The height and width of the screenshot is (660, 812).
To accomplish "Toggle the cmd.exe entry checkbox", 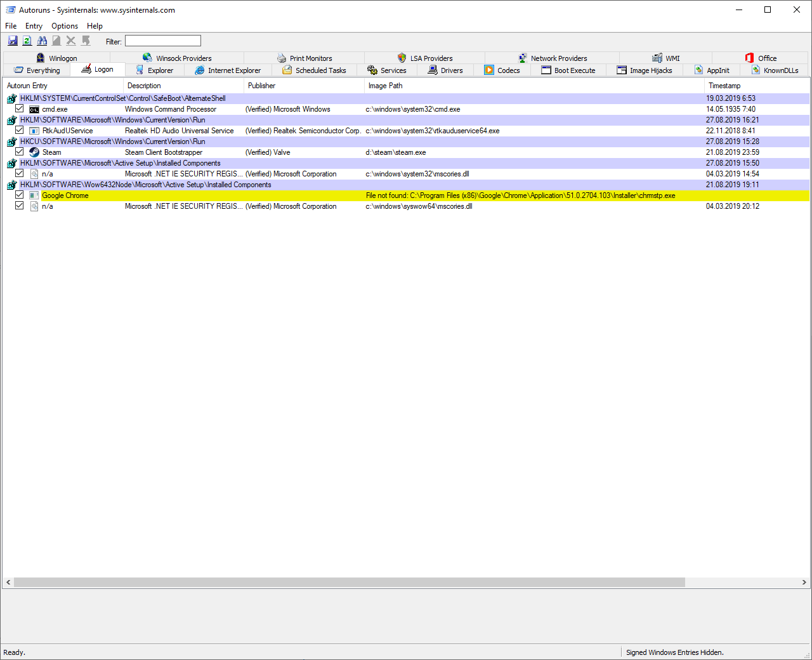I will [x=20, y=109].
